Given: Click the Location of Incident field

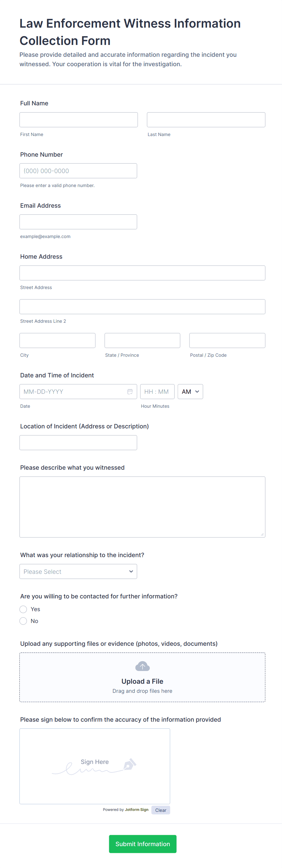Looking at the screenshot, I should tap(78, 443).
